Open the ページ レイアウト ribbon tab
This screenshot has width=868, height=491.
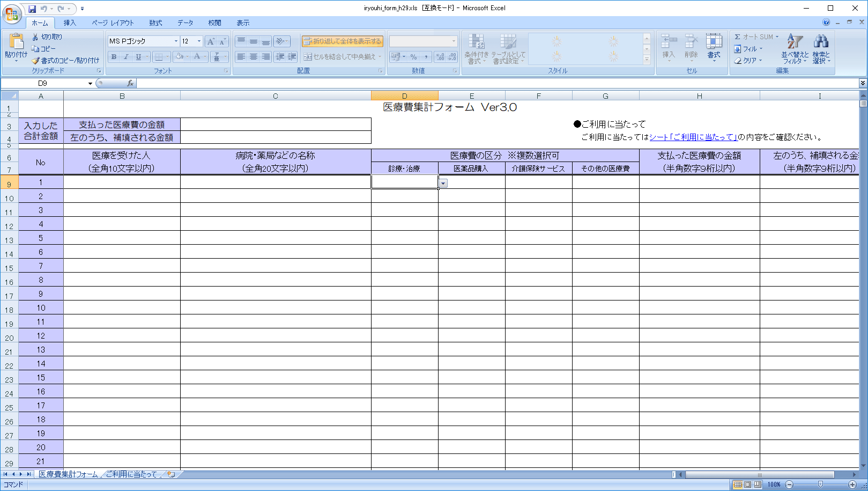point(113,23)
